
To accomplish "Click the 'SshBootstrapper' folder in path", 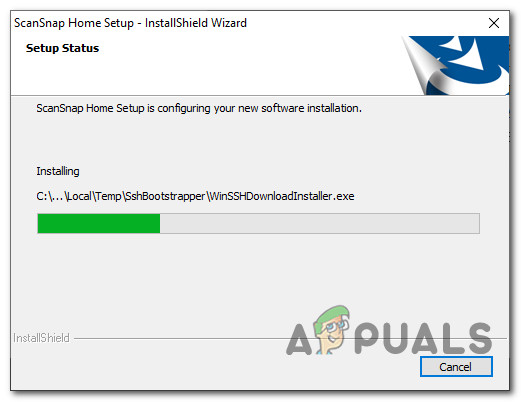I will (165, 196).
